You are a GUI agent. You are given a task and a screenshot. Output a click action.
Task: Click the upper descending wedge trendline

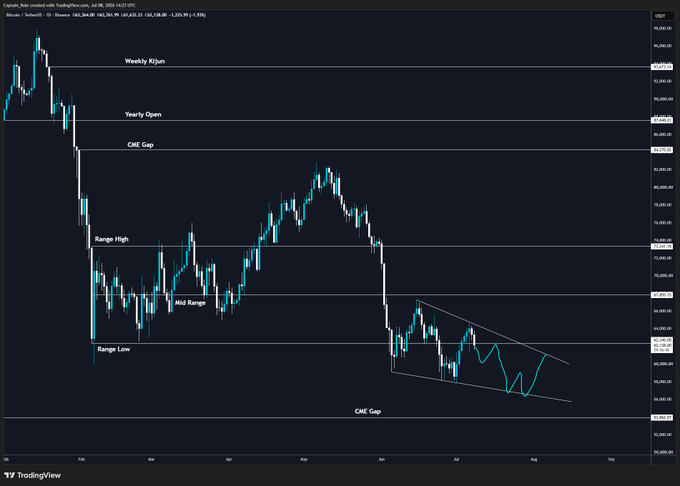coord(492,332)
